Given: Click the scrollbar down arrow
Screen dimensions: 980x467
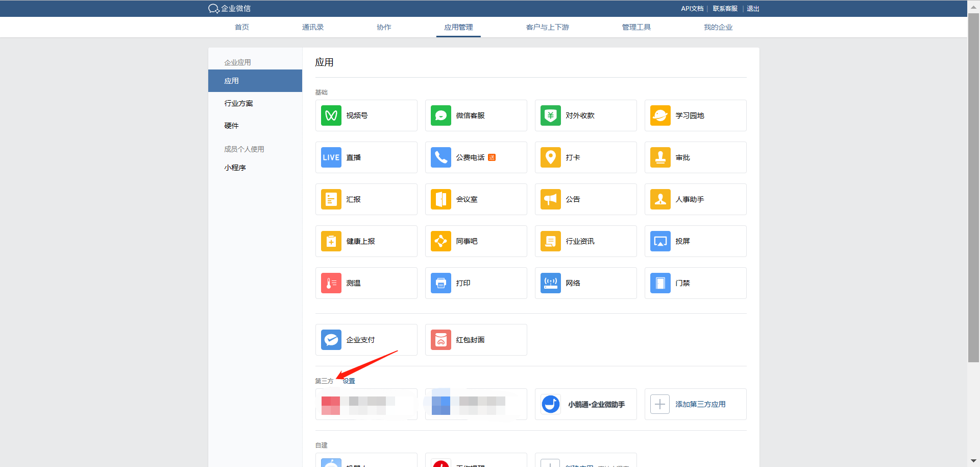Looking at the screenshot, I should click(x=974, y=461).
